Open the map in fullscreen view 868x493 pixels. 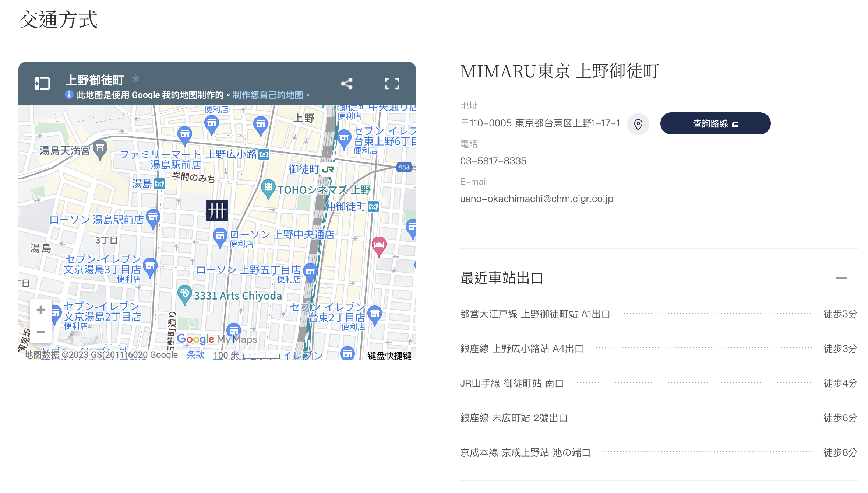392,84
